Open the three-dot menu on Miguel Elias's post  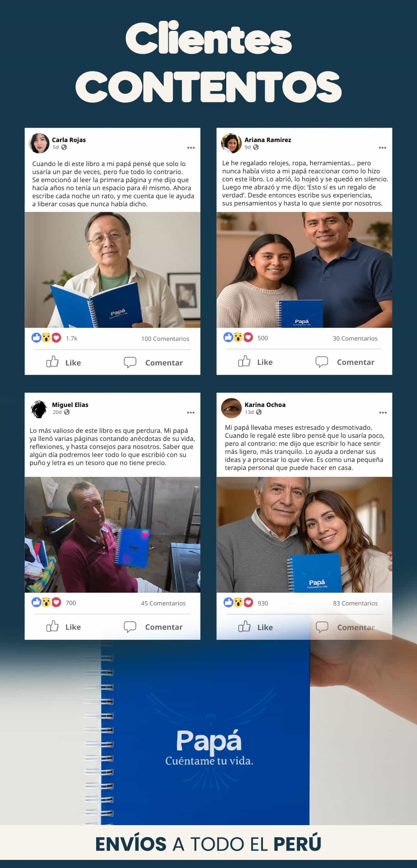(x=191, y=413)
